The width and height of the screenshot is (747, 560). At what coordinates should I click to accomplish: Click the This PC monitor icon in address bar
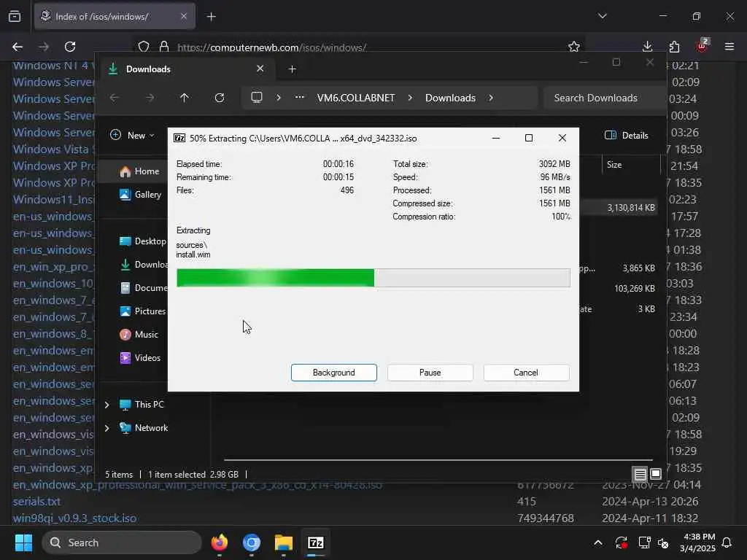click(257, 98)
